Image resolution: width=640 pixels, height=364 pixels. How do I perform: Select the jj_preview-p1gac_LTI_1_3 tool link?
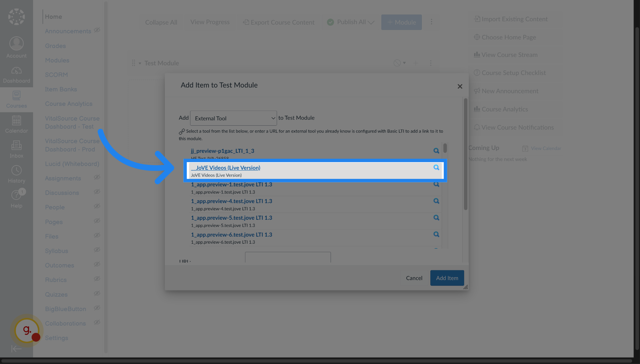click(222, 151)
